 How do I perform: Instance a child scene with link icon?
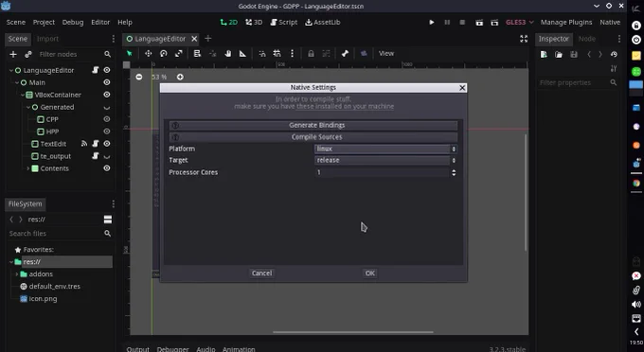click(x=28, y=54)
